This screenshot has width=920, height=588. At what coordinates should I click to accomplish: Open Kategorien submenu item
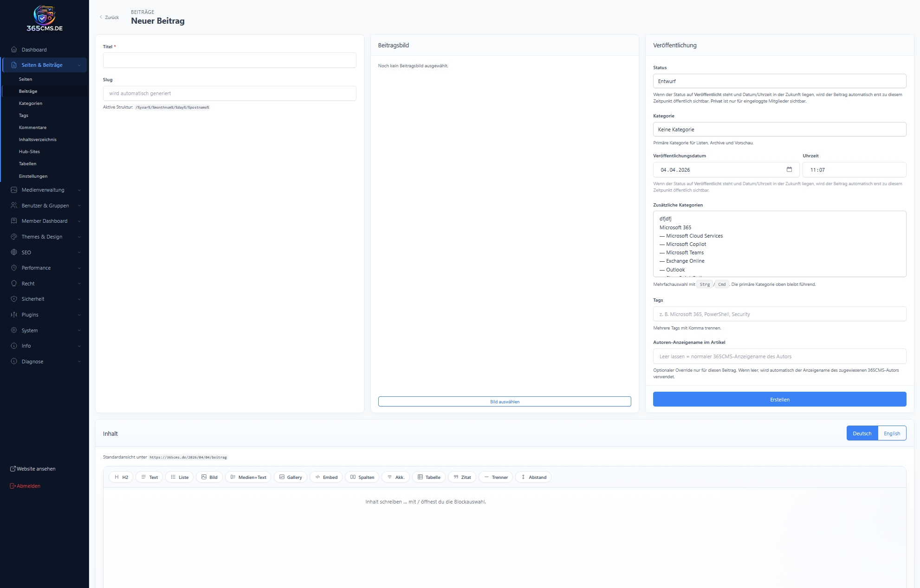[31, 103]
